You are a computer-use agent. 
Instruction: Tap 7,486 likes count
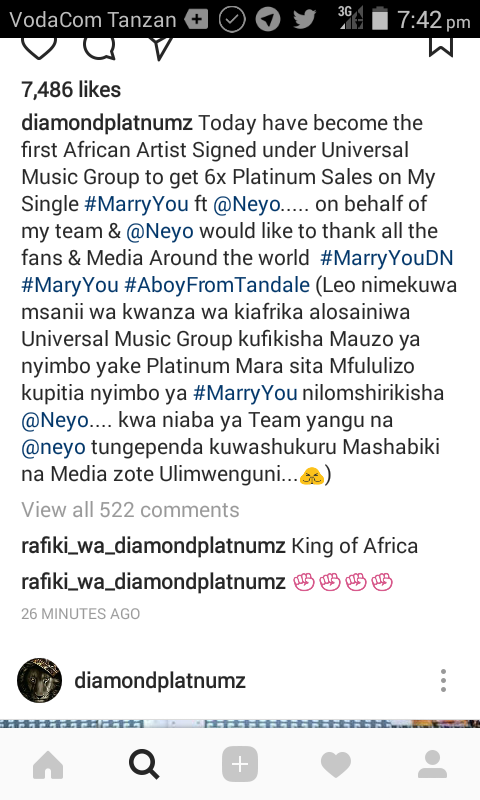click(71, 90)
